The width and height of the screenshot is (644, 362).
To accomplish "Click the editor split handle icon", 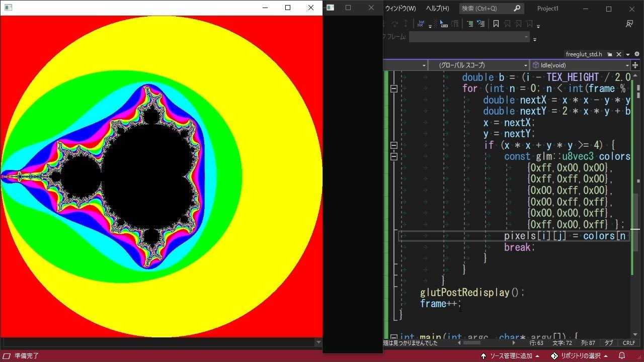I will click(635, 65).
